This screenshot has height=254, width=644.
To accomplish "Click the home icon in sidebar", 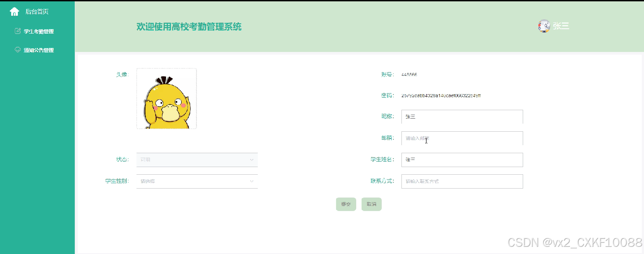I will coord(14,12).
